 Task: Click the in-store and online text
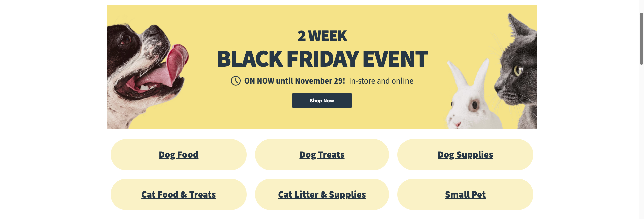point(381,81)
